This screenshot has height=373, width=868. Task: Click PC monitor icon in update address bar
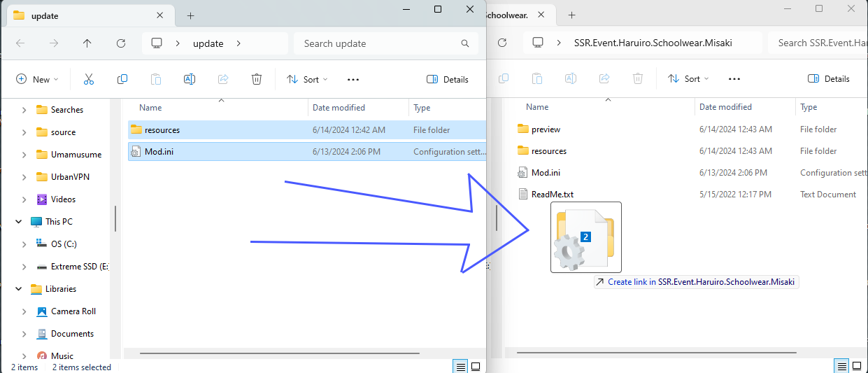click(157, 43)
